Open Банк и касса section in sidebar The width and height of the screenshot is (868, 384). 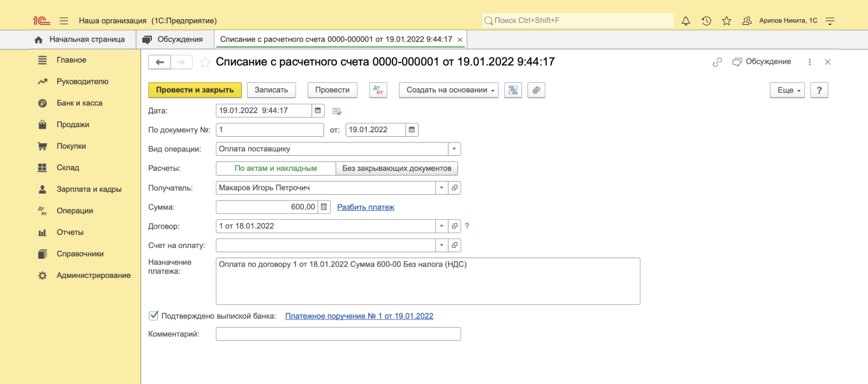(79, 103)
